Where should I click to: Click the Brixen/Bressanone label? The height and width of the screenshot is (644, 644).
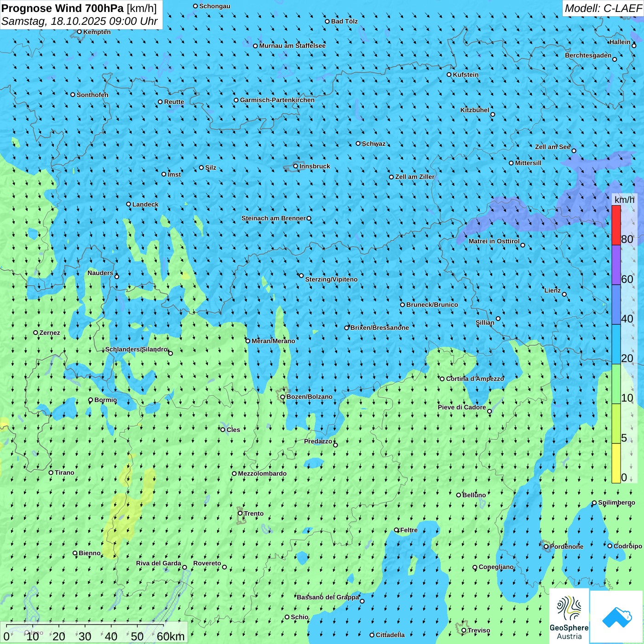[x=379, y=328]
